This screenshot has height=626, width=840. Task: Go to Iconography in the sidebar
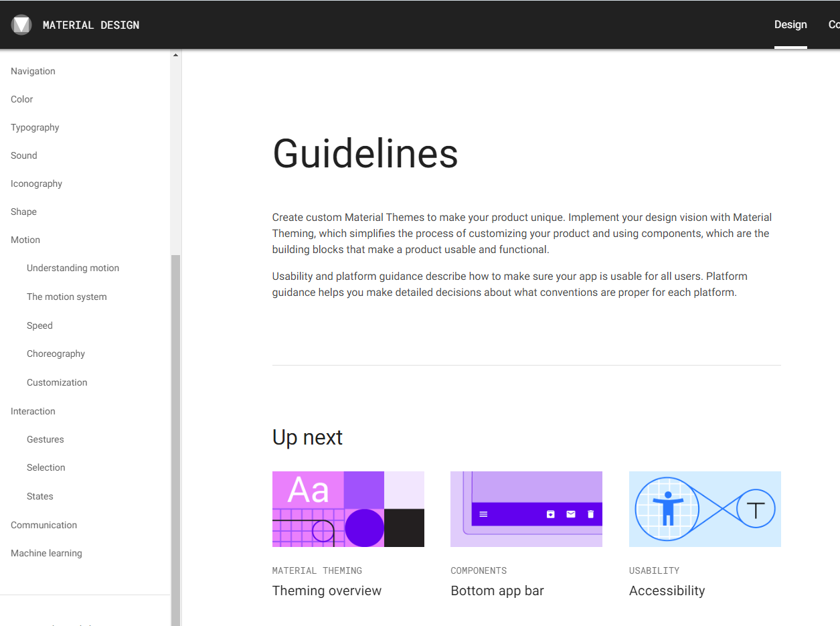click(x=36, y=183)
